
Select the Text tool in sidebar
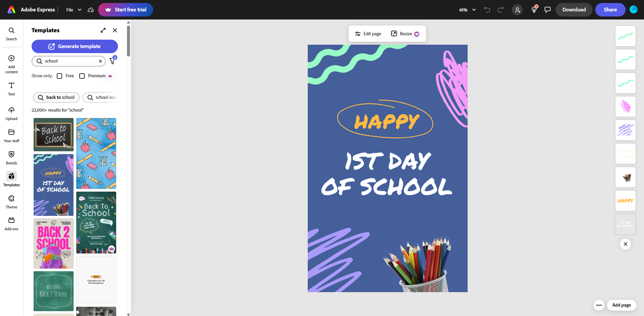tap(11, 88)
